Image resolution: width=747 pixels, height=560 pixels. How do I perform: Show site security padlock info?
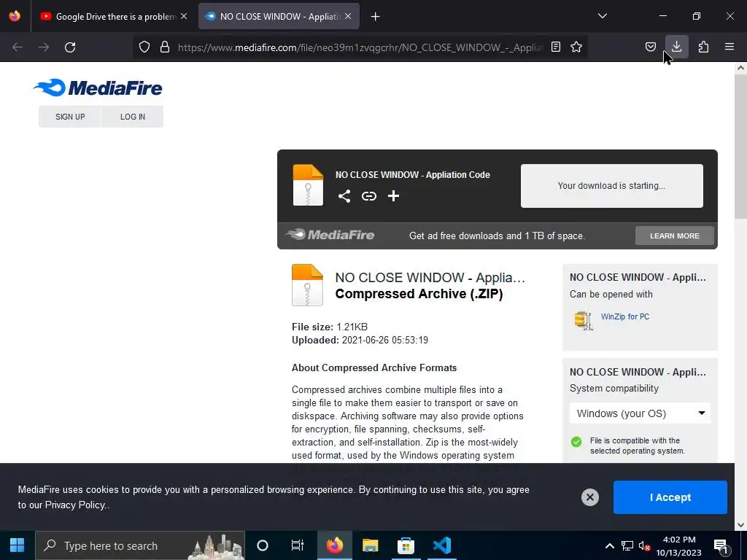(165, 47)
